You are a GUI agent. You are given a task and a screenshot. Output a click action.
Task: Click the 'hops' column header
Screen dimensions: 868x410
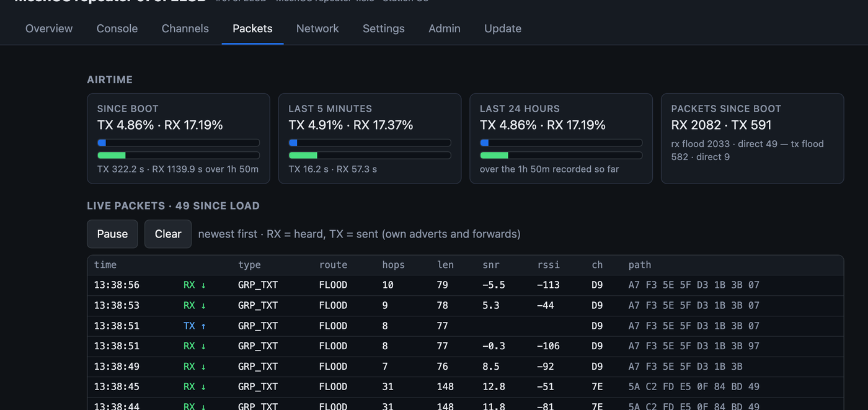tap(393, 265)
